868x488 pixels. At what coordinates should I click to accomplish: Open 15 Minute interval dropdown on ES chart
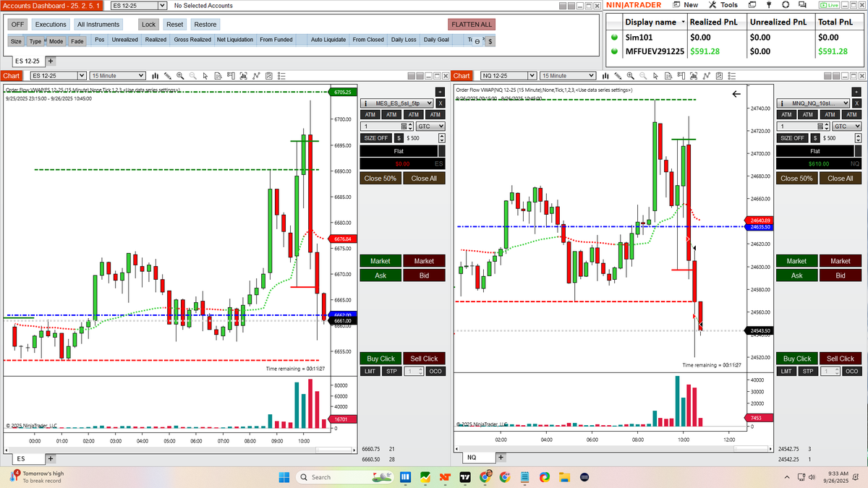pyautogui.click(x=119, y=76)
